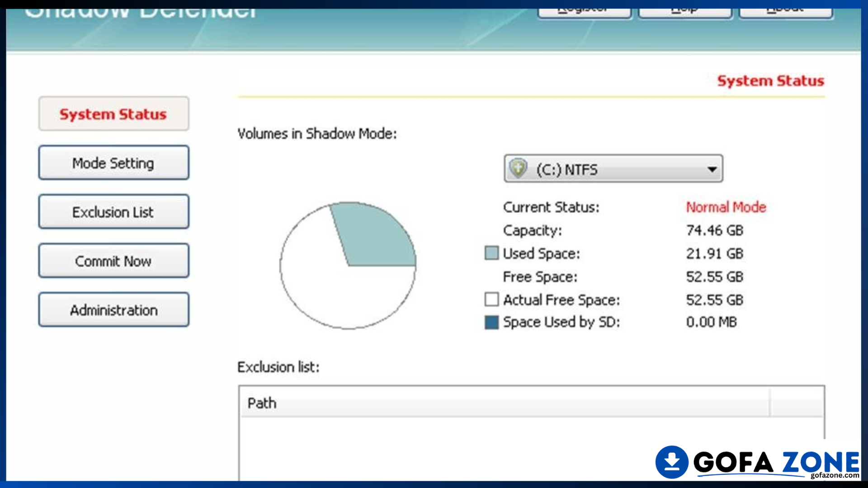The width and height of the screenshot is (868, 488).
Task: Open the Mode Setting section
Action: tap(113, 163)
